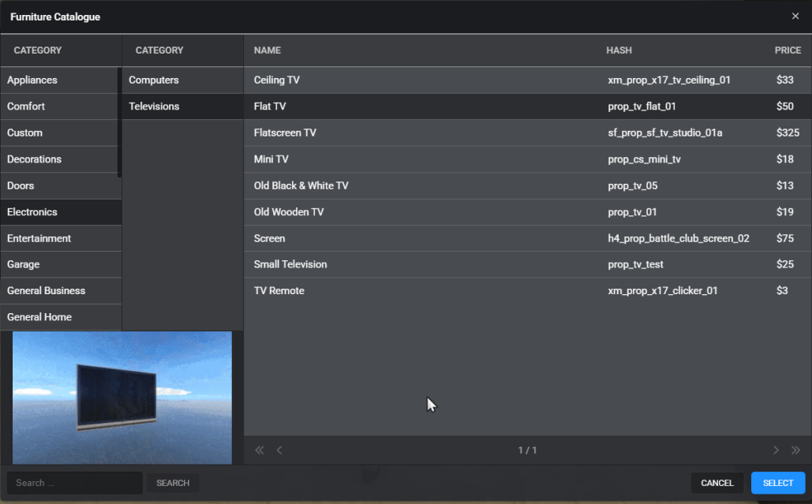The width and height of the screenshot is (812, 504).
Task: Open the Doors category
Action: pos(61,186)
